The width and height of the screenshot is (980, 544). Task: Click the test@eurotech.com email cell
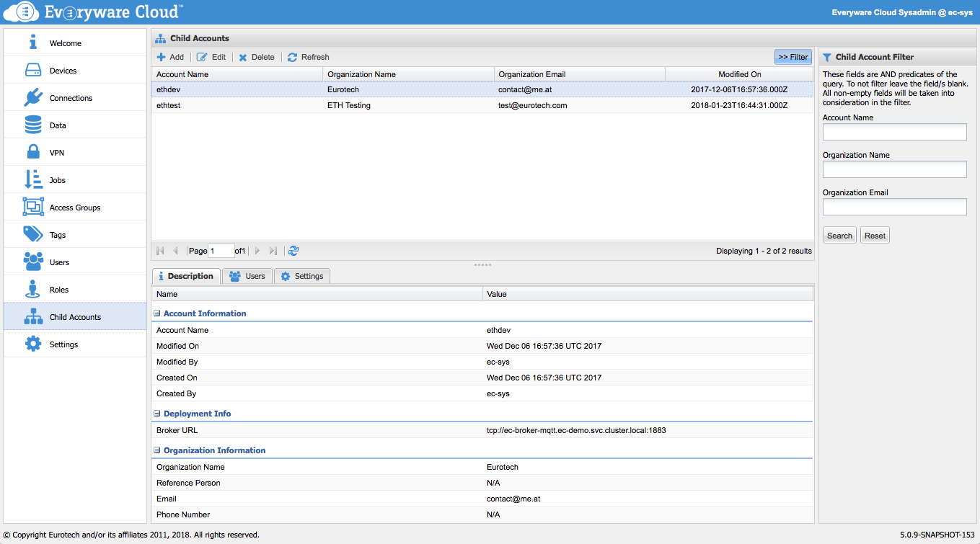(533, 105)
